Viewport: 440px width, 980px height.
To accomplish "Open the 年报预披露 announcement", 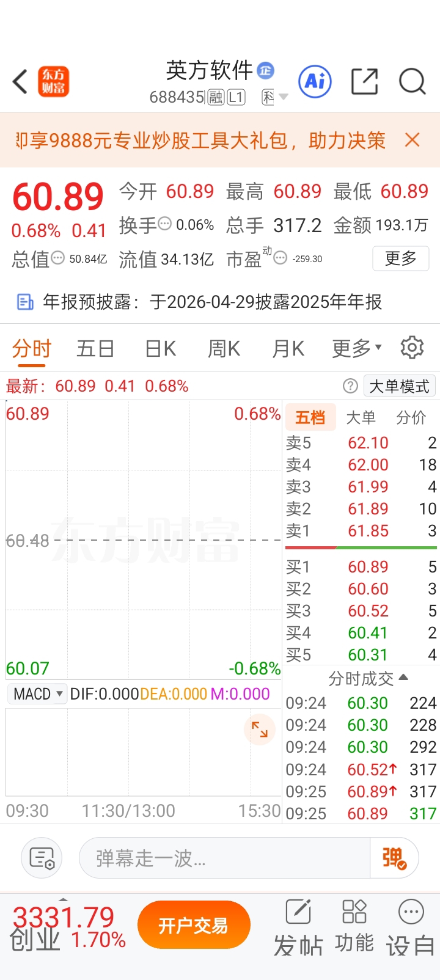I will tap(213, 302).
